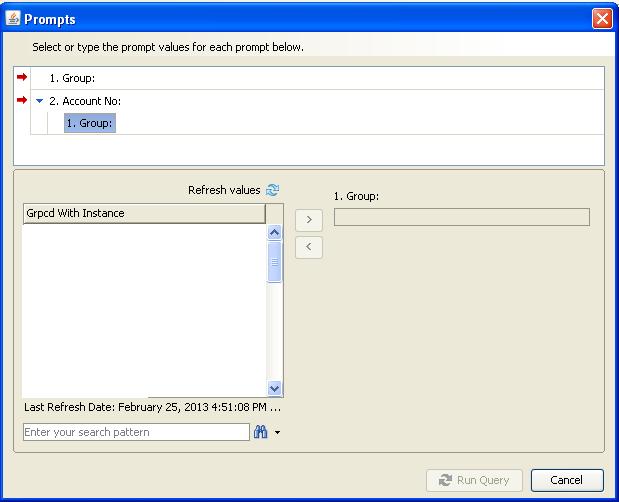This screenshot has height=502, width=619.
Task: Add selected value with the right arrow button
Action: (309, 220)
